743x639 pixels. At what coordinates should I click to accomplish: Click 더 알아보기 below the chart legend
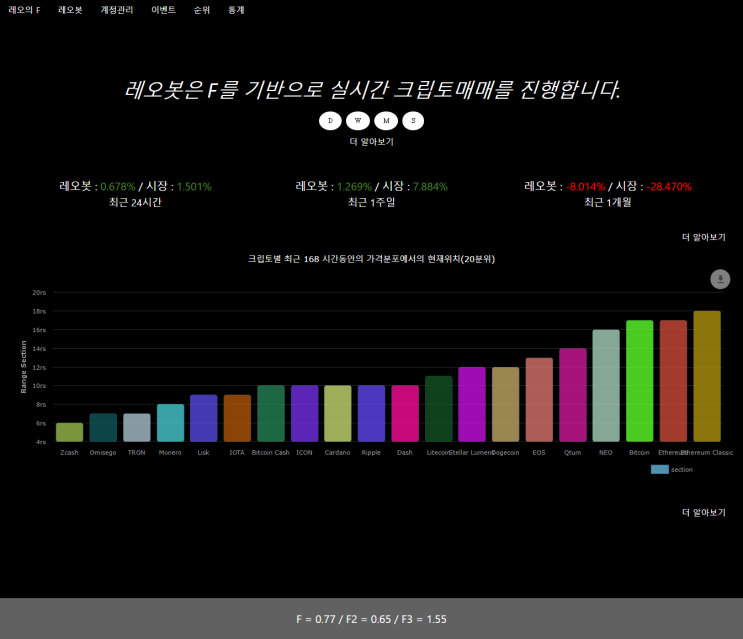click(x=704, y=513)
